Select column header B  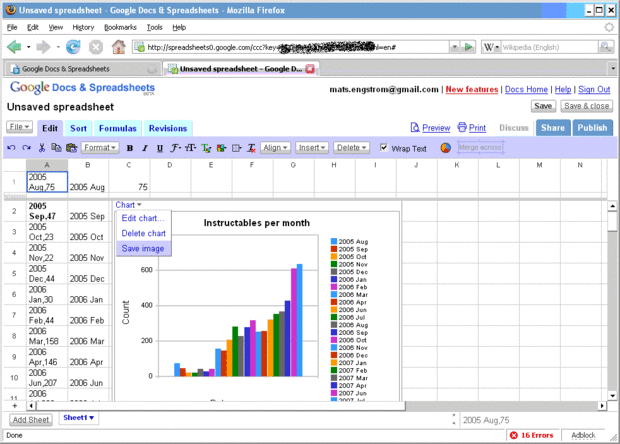click(x=88, y=165)
